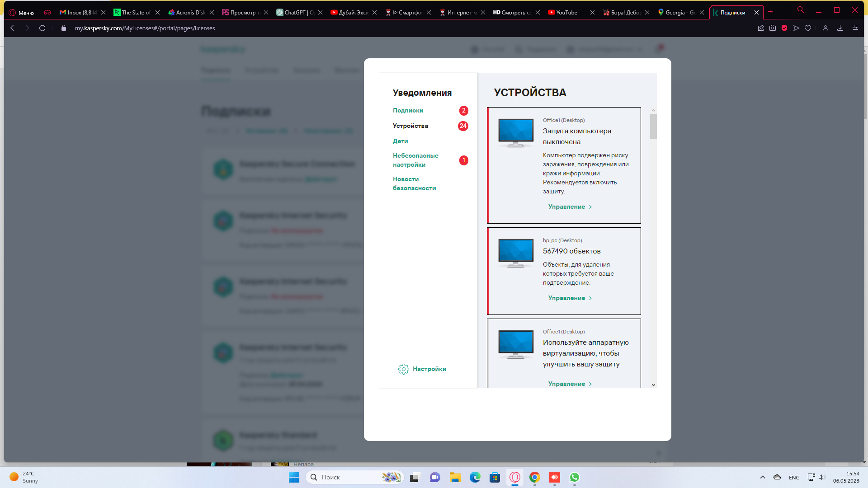The image size is (868, 488).
Task: Reload the page with the refresh icon
Action: (42, 28)
